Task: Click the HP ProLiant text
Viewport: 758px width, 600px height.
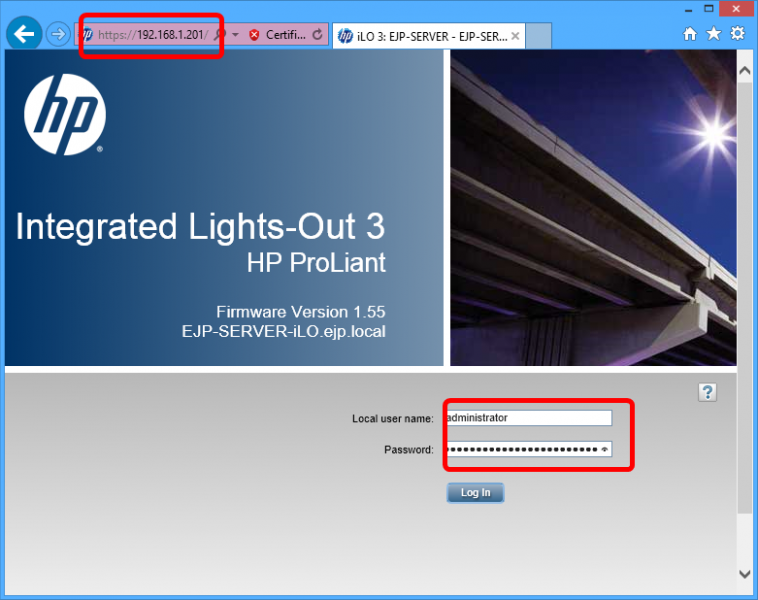Action: tap(316, 263)
